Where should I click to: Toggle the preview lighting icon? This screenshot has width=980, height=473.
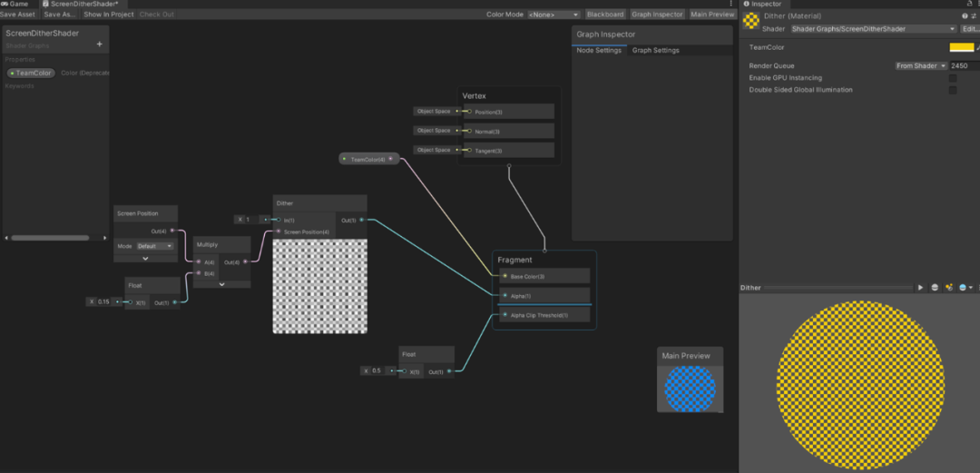pyautogui.click(x=949, y=288)
